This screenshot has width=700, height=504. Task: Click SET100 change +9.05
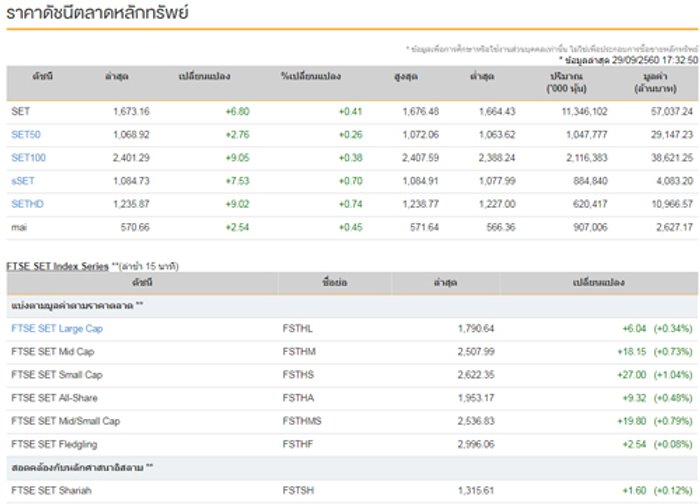237,158
